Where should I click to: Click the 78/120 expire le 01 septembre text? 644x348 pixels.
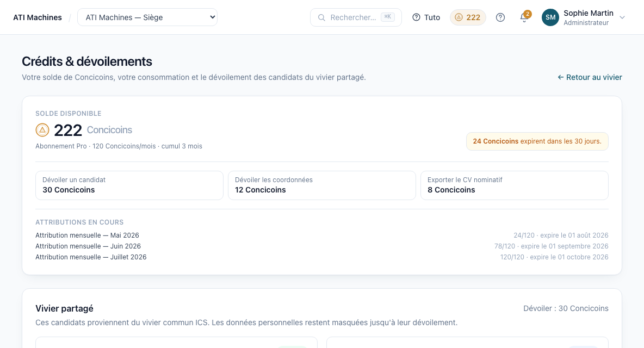551,246
